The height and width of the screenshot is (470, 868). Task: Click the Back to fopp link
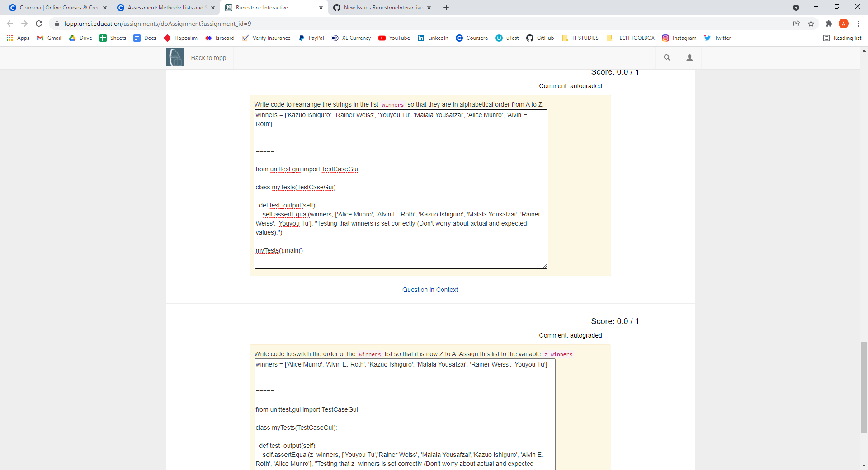tap(208, 57)
